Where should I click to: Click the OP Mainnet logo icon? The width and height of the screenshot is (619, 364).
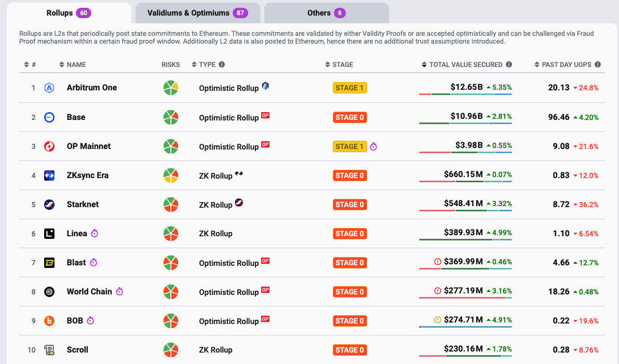coord(49,146)
